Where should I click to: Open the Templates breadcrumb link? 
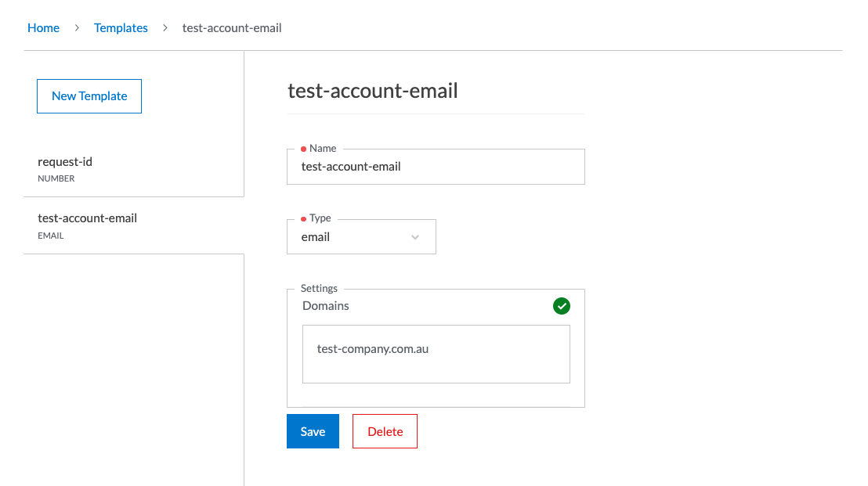[x=121, y=27]
